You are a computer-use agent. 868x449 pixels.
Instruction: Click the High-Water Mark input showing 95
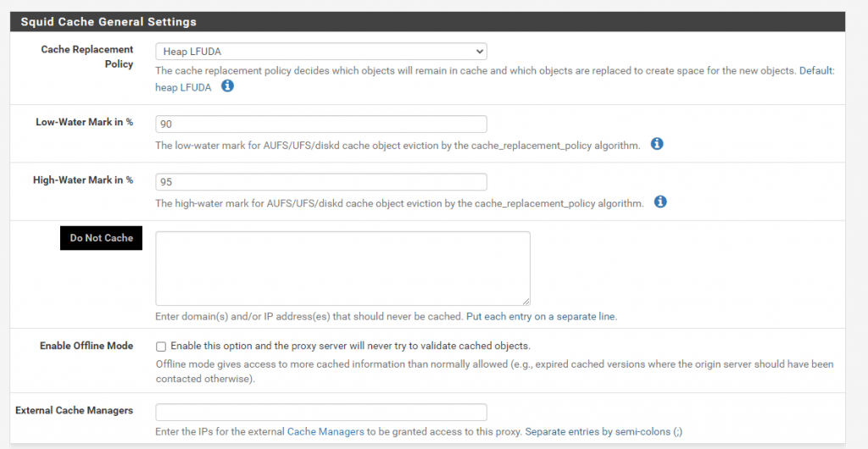pos(321,182)
